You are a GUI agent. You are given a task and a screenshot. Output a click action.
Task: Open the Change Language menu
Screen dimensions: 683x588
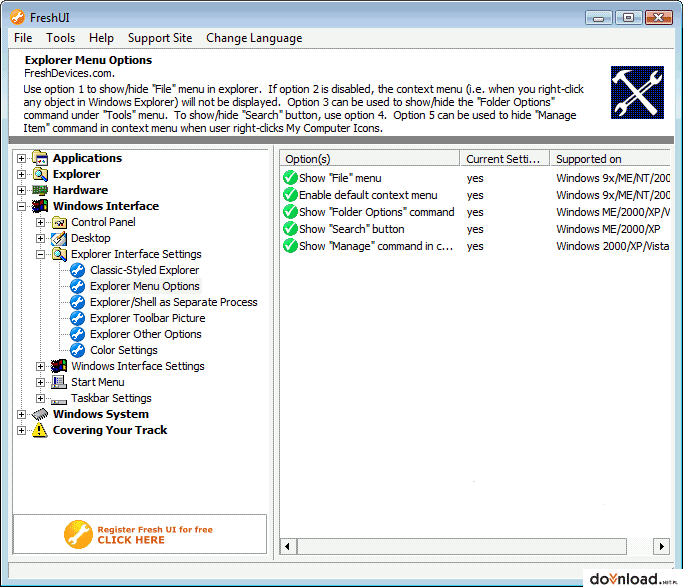click(x=254, y=38)
